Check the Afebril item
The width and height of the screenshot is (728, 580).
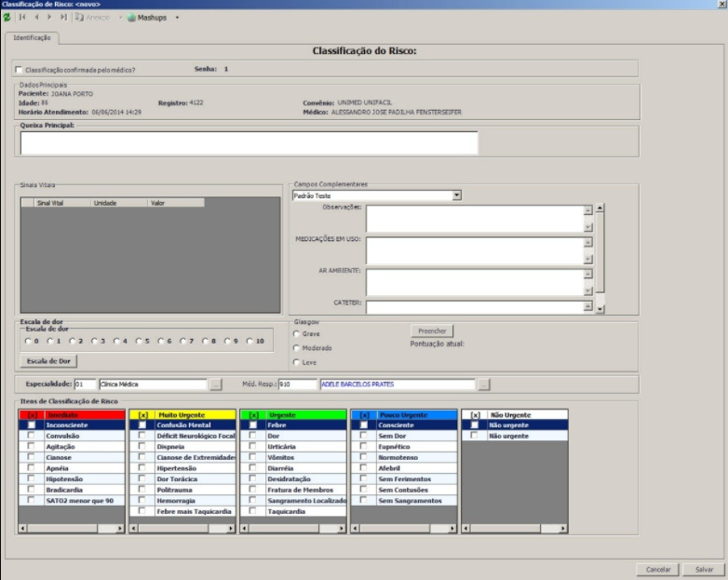click(x=363, y=468)
